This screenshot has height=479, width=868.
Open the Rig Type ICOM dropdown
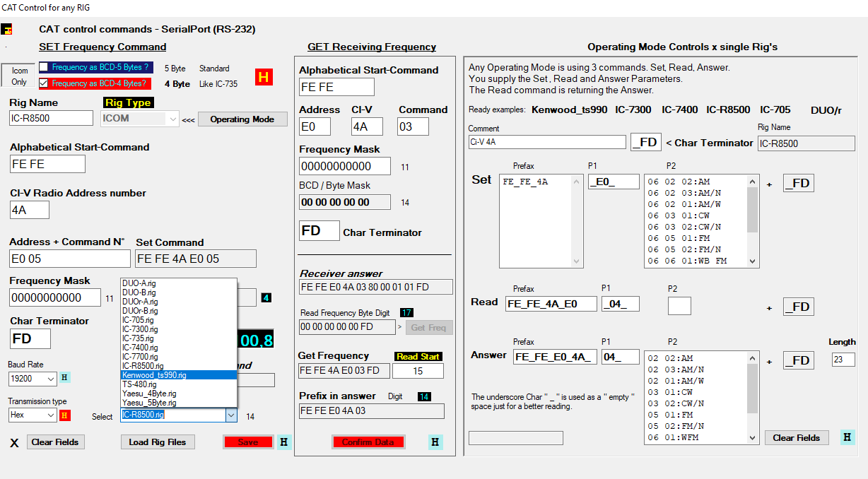pyautogui.click(x=173, y=119)
